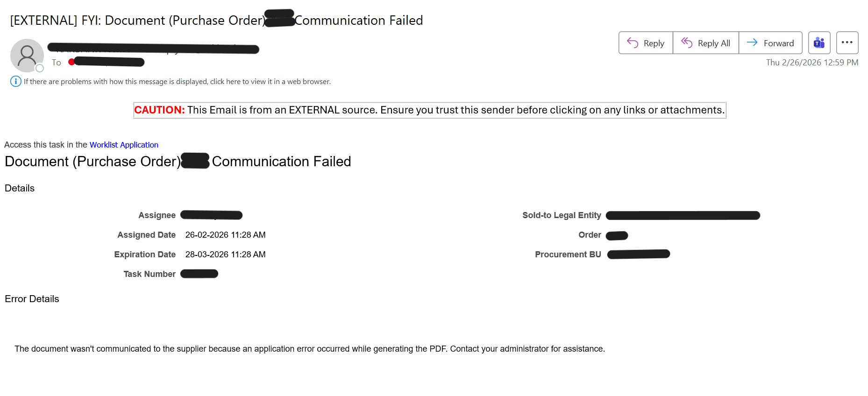Click the [EXTERNAL] FYI subject line
Image resolution: width=868 pixels, height=396 pixels.
135,21
